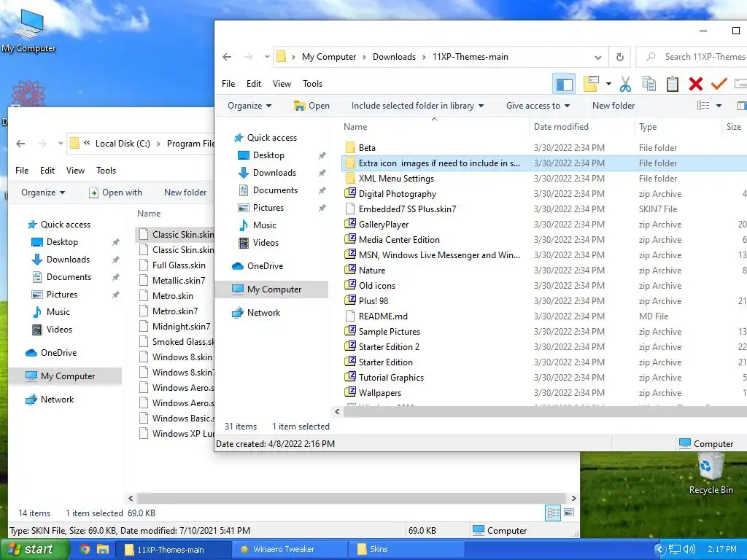Screen dimensions: 747x560
Task: Select Media Center Edition zip archive
Action: point(399,239)
